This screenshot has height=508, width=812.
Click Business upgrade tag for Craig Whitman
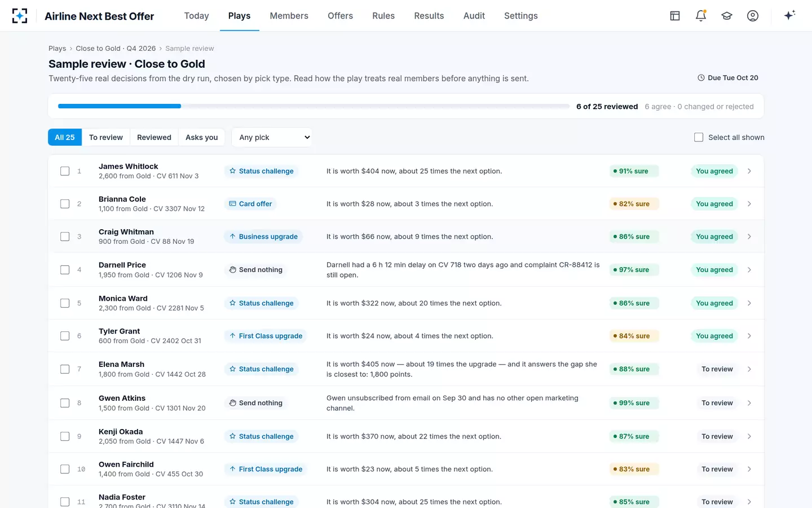263,237
